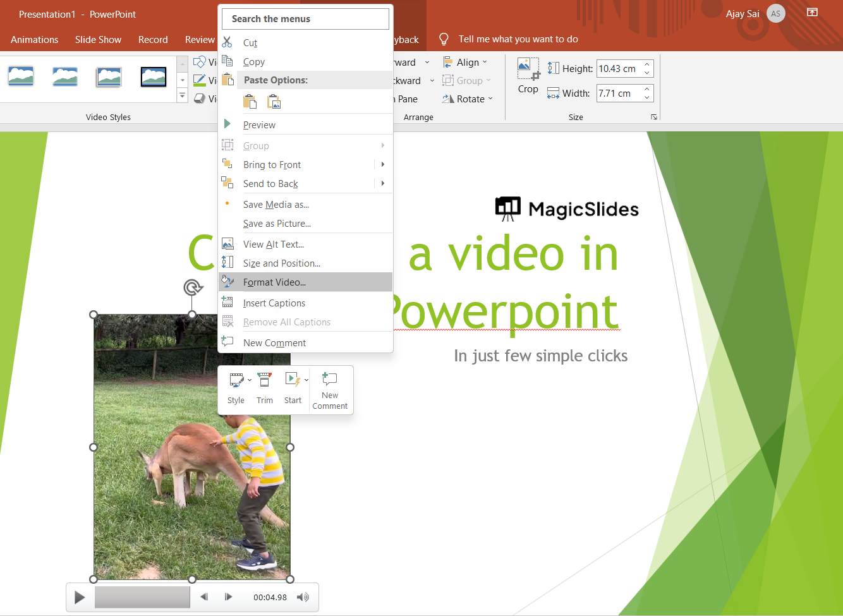843x616 pixels.
Task: Select Format Video... in the context menu
Action: tap(306, 282)
